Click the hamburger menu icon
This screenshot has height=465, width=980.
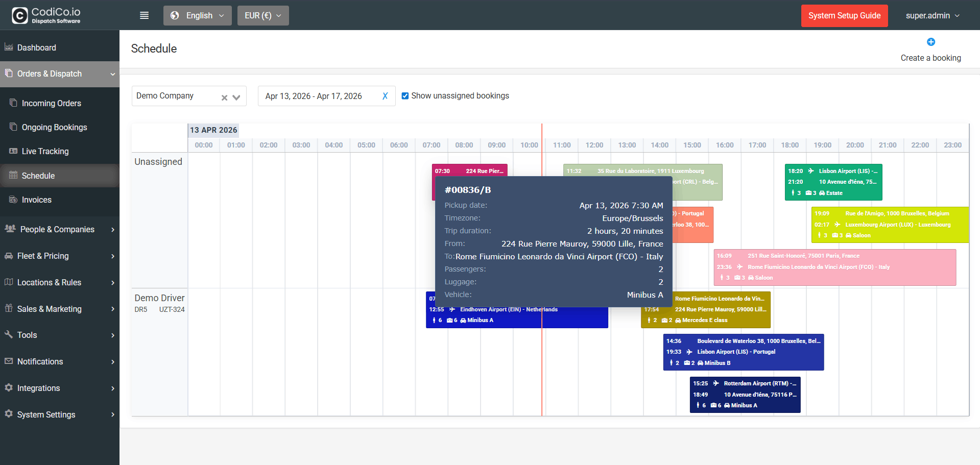tap(145, 15)
